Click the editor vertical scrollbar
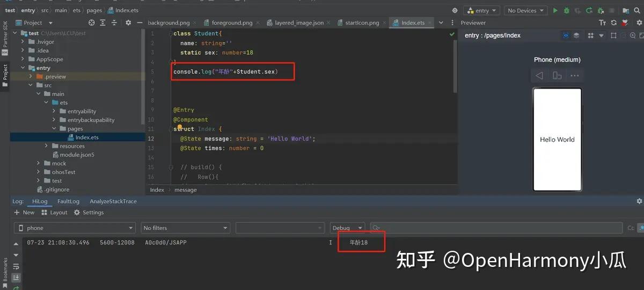This screenshot has height=290, width=644. point(456,67)
